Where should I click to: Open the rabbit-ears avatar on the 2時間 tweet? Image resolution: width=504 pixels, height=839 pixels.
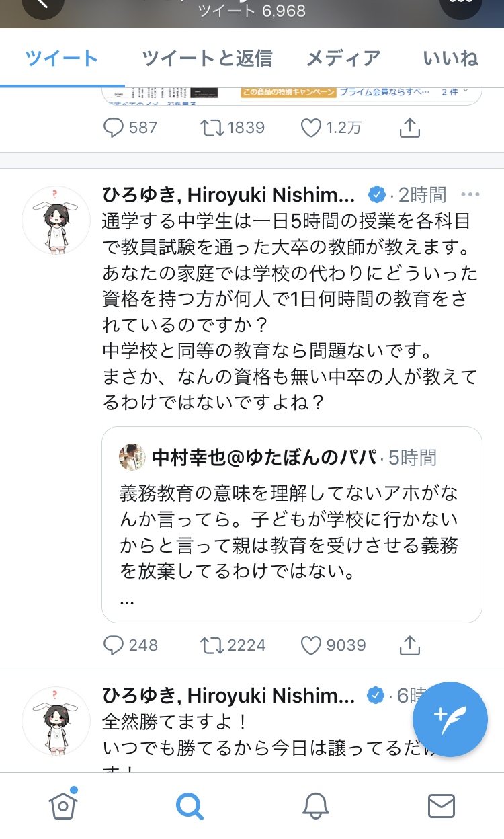tap(56, 220)
